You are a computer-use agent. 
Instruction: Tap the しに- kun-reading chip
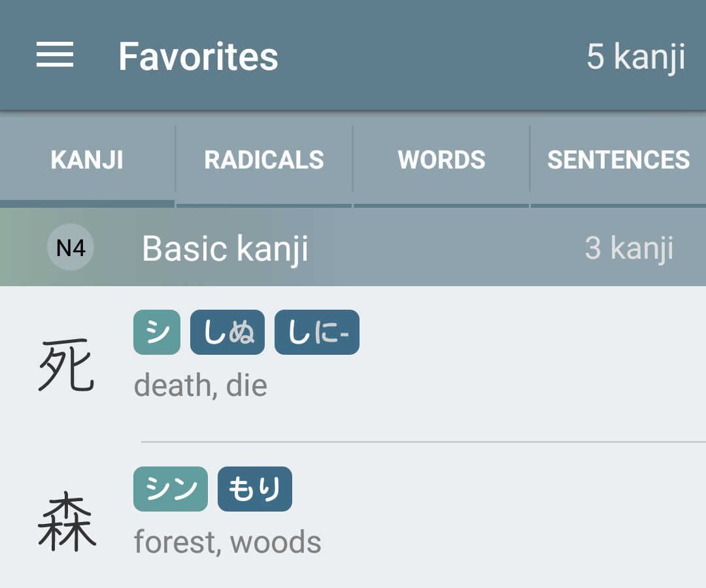point(317,332)
